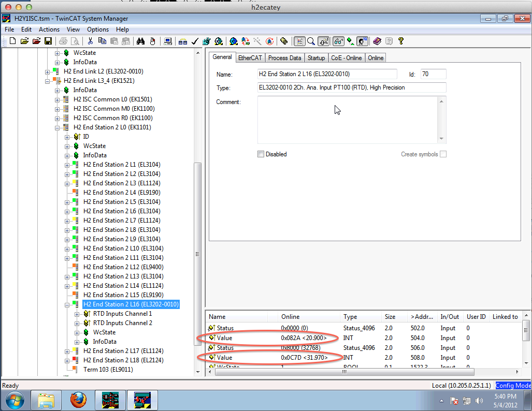
Task: Click the variable list vertical scrollbar thumb
Action: pos(526,331)
